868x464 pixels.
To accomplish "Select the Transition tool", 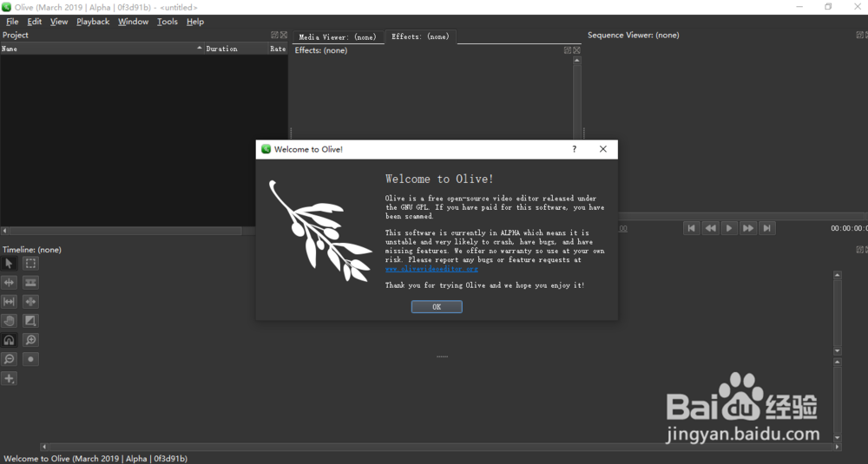I will click(x=30, y=321).
